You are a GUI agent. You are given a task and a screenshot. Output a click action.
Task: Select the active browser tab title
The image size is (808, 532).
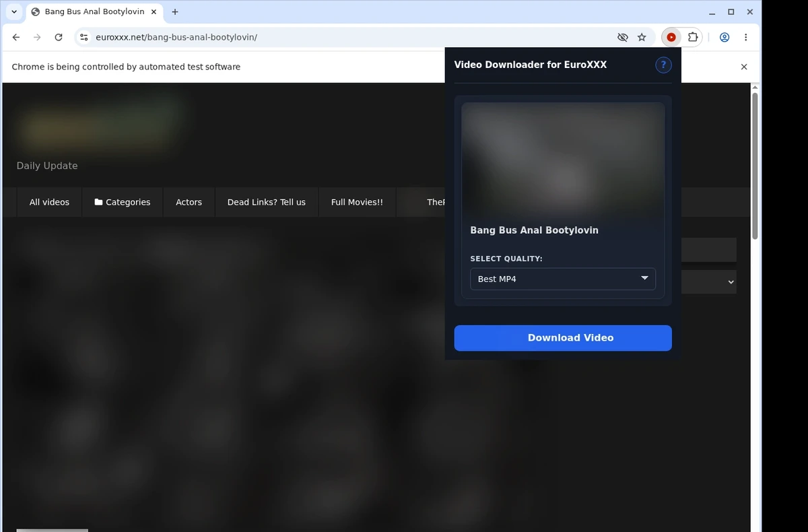pos(94,12)
